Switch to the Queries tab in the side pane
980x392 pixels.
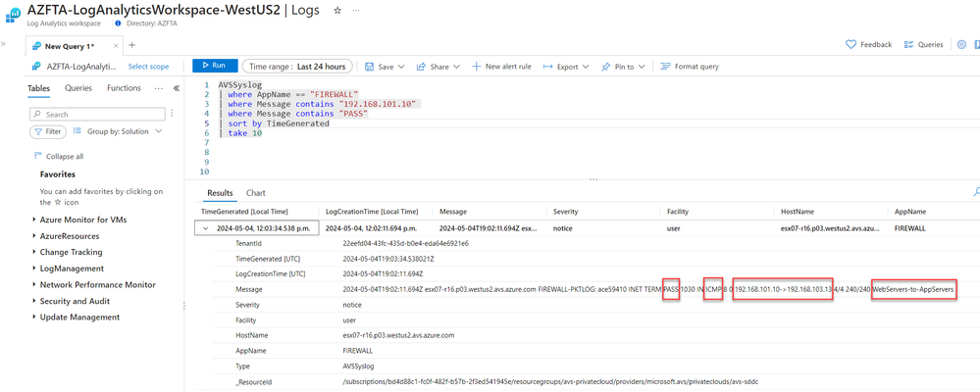[x=78, y=88]
